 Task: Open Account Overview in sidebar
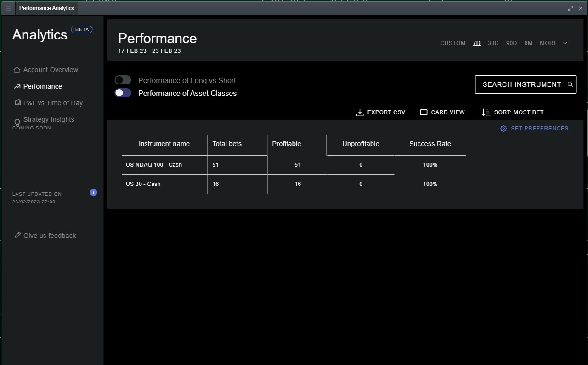click(x=51, y=70)
